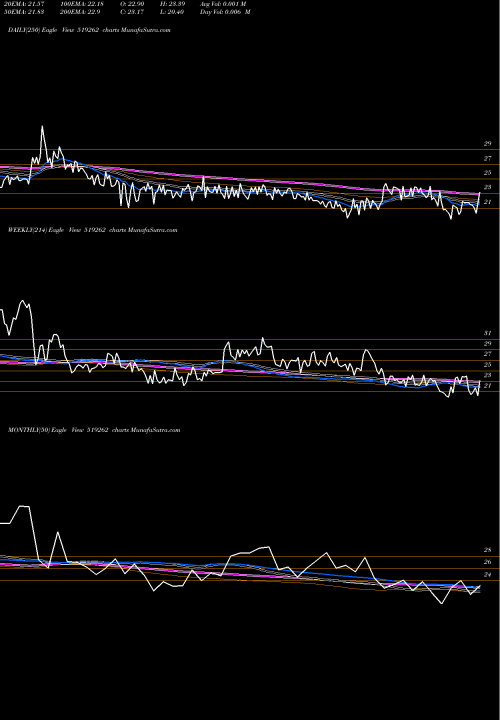Click the Day Vol reading
Image resolution: width=500 pixels, height=720 pixels.
[225, 12]
